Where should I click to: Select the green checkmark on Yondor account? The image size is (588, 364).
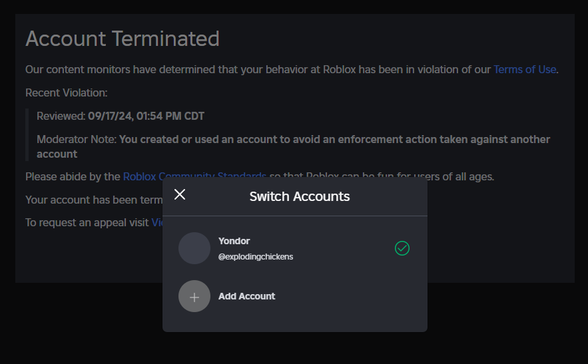click(402, 248)
